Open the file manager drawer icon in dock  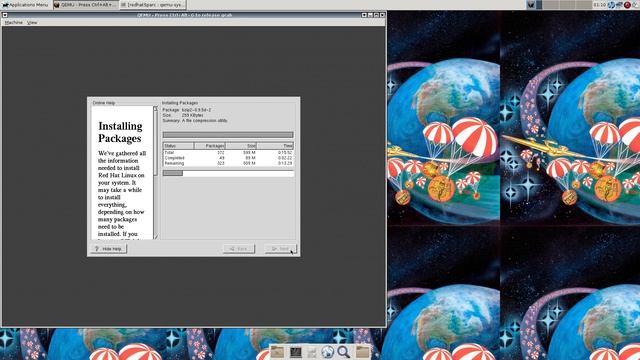(311, 352)
